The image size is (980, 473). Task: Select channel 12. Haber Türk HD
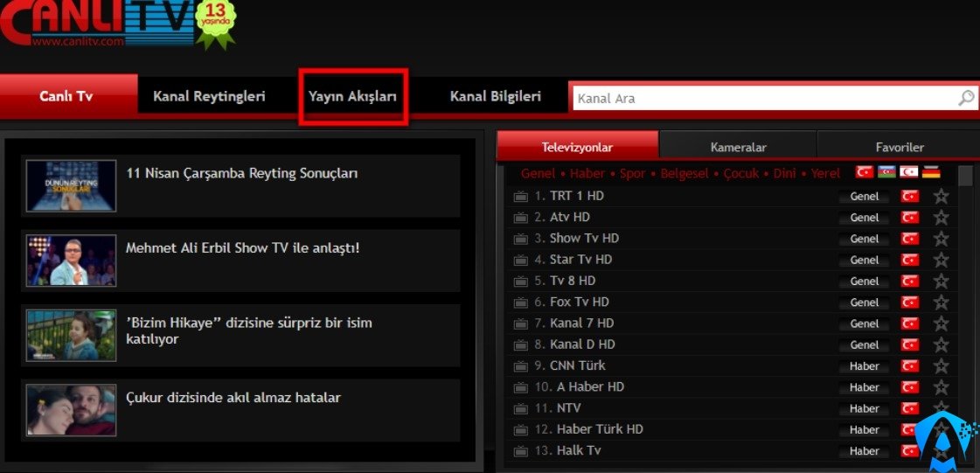click(588, 429)
